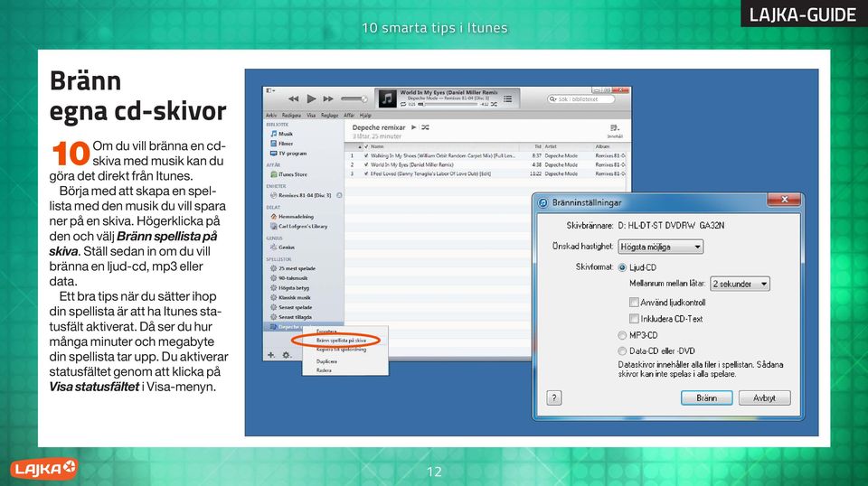
Task: Select TV-program in the sidebar
Action: pos(288,154)
